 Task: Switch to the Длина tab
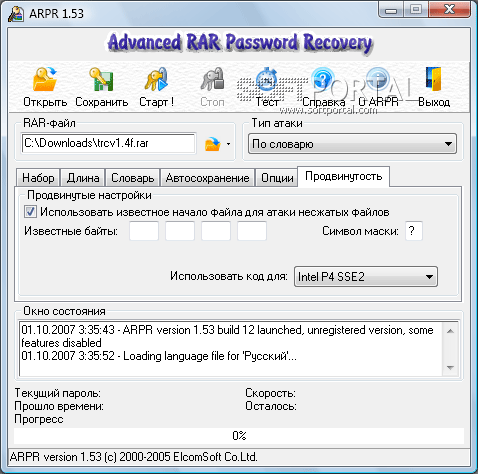83,178
